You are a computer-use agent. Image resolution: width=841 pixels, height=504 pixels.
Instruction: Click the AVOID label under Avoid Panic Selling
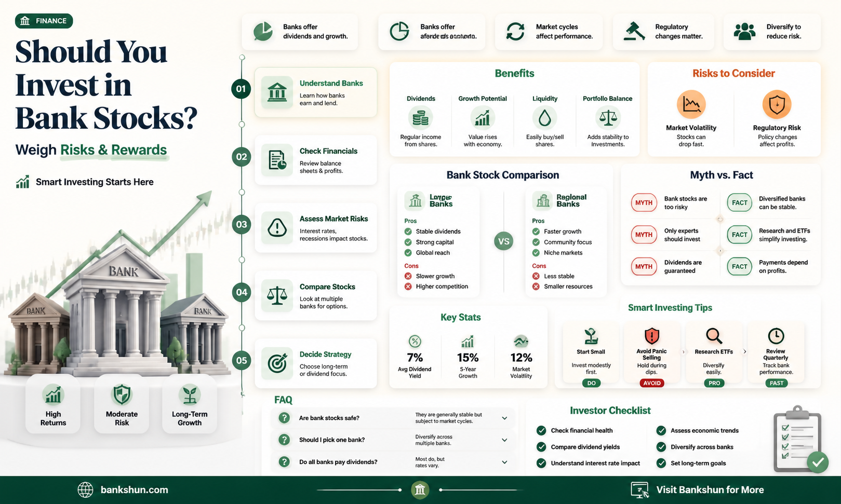click(652, 383)
